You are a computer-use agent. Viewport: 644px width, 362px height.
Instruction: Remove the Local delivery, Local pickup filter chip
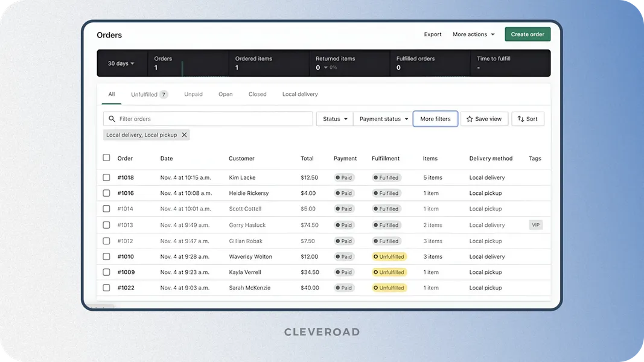click(185, 135)
